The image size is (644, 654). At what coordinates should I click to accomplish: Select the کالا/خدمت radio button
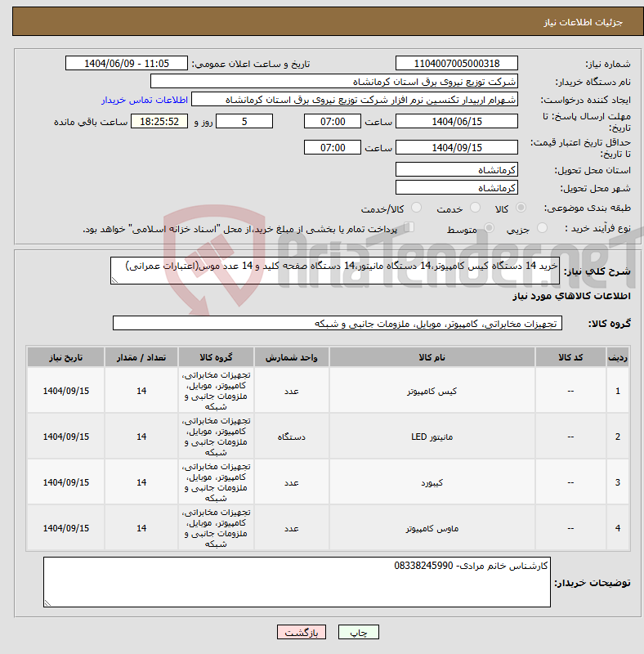416,208
